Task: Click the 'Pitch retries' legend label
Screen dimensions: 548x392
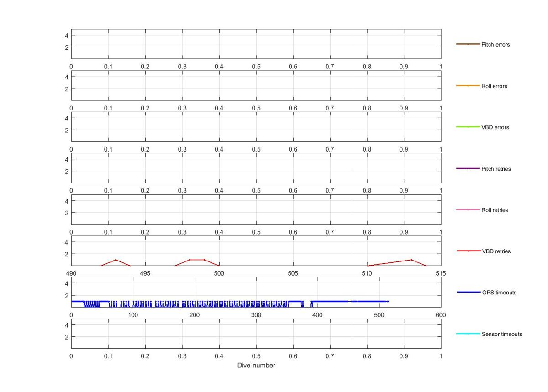Action: [496, 169]
